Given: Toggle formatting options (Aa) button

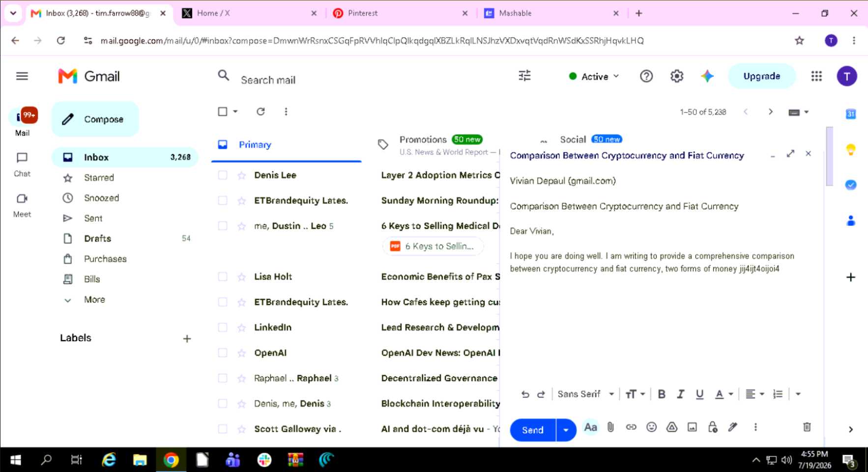Looking at the screenshot, I should (590, 427).
